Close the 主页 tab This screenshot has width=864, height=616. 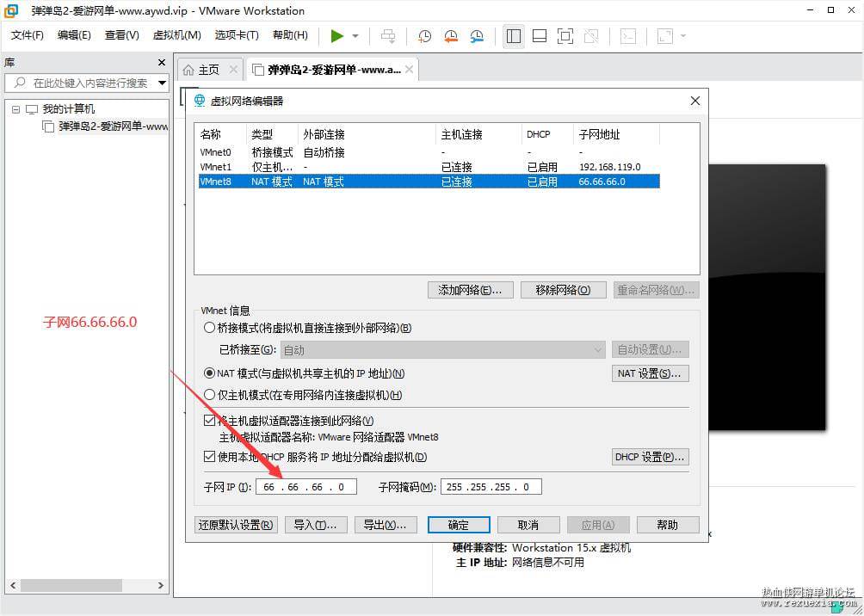pos(233,70)
